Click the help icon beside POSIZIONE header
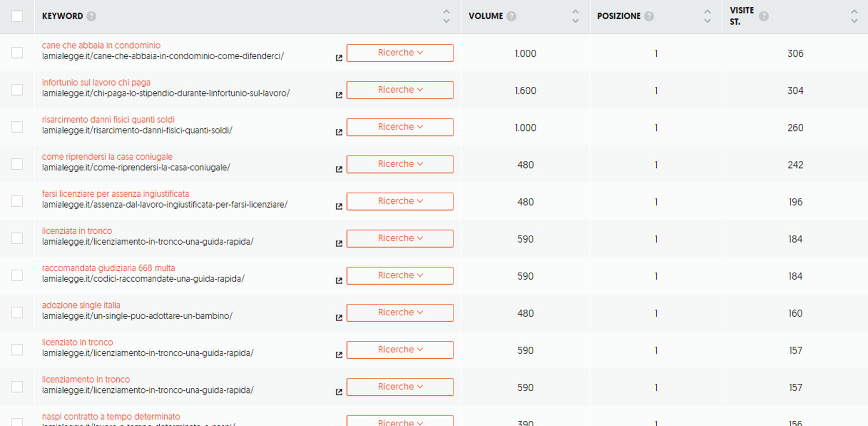Viewport: 868px width, 426px height. tap(649, 16)
